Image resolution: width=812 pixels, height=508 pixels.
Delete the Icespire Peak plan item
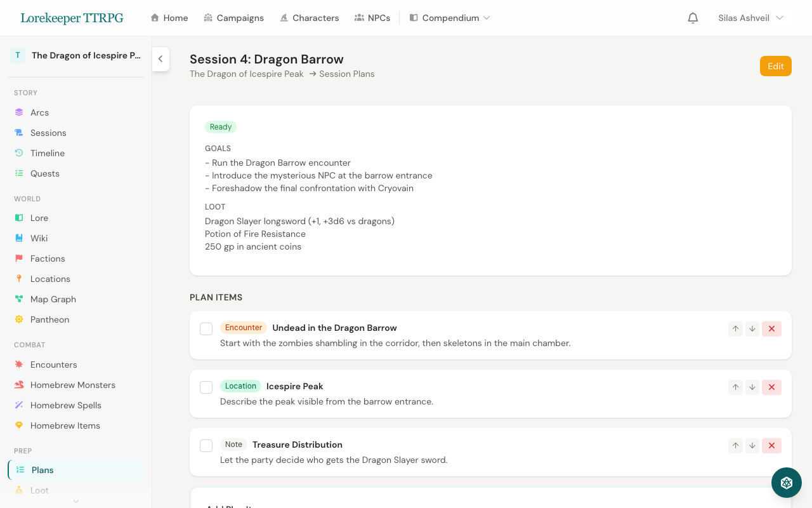pyautogui.click(x=771, y=387)
